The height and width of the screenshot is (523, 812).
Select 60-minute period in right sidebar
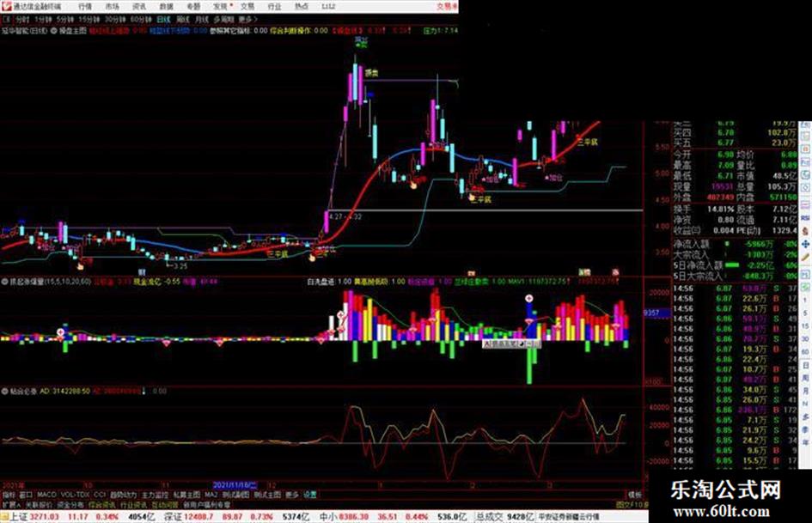point(805,352)
